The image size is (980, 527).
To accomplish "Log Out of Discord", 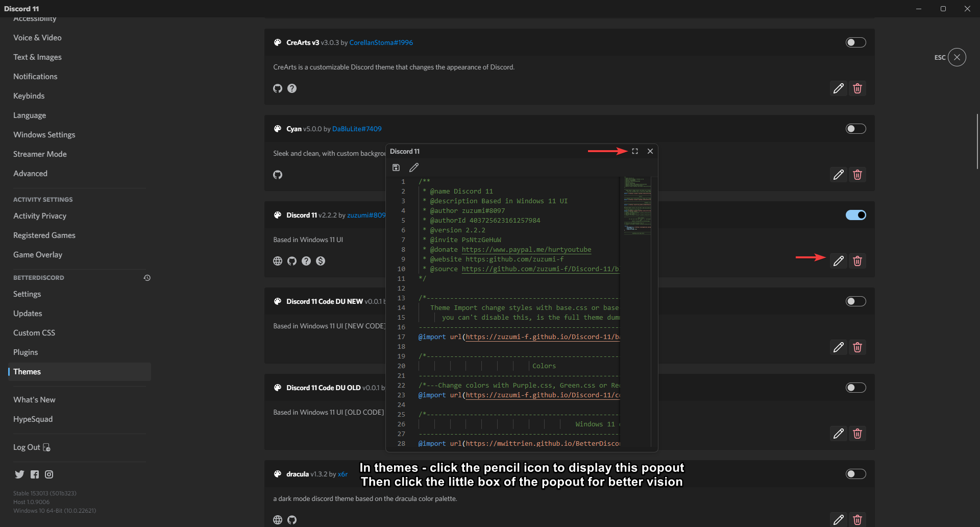I will tap(80, 447).
